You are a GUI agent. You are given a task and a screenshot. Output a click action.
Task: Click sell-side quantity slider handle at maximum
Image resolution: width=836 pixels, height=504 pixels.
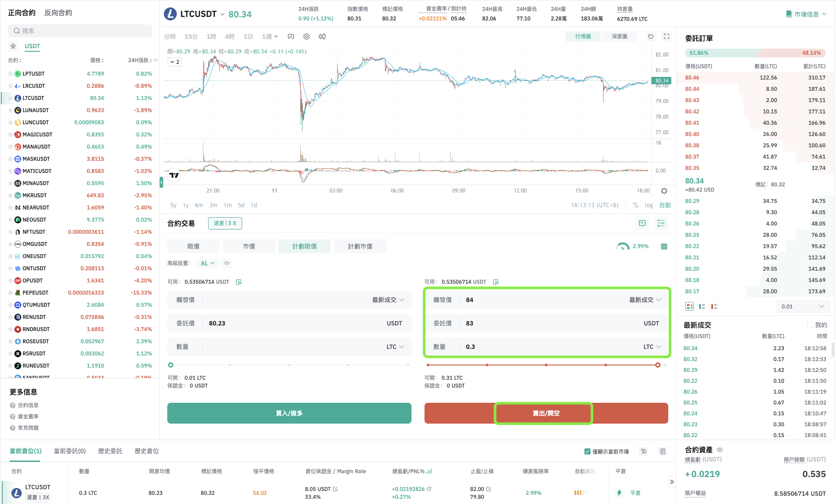[x=658, y=365]
